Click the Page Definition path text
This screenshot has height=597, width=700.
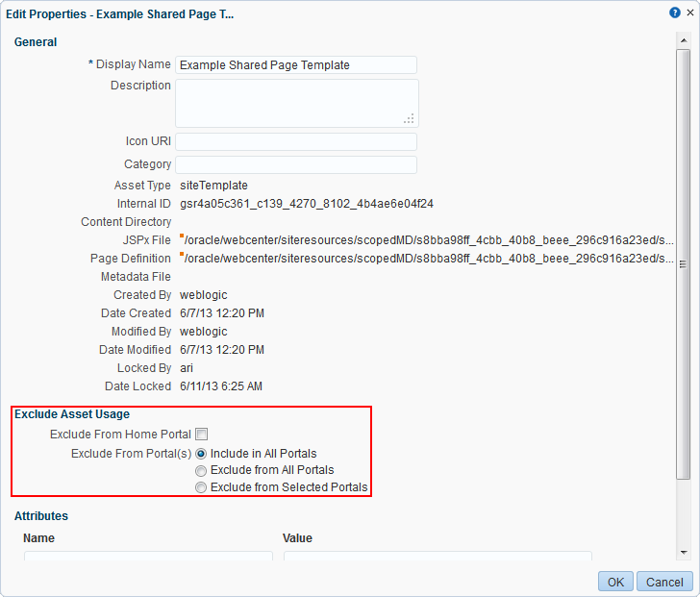(x=427, y=259)
